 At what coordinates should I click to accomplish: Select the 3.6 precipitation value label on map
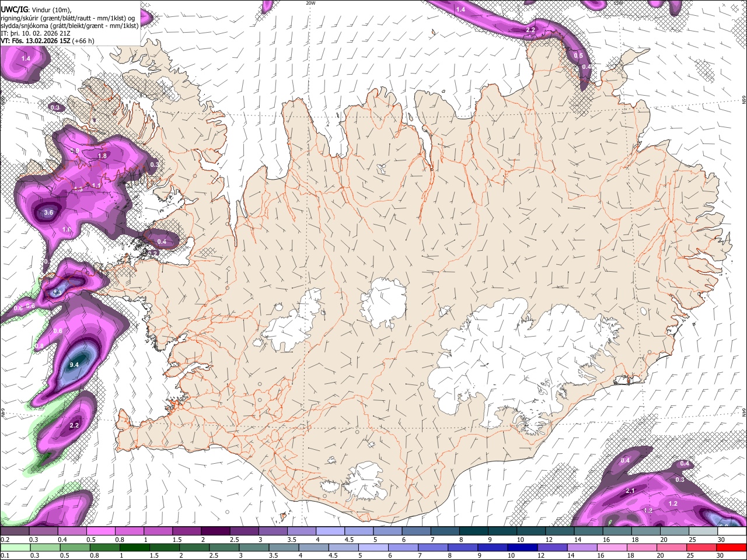pos(48,212)
